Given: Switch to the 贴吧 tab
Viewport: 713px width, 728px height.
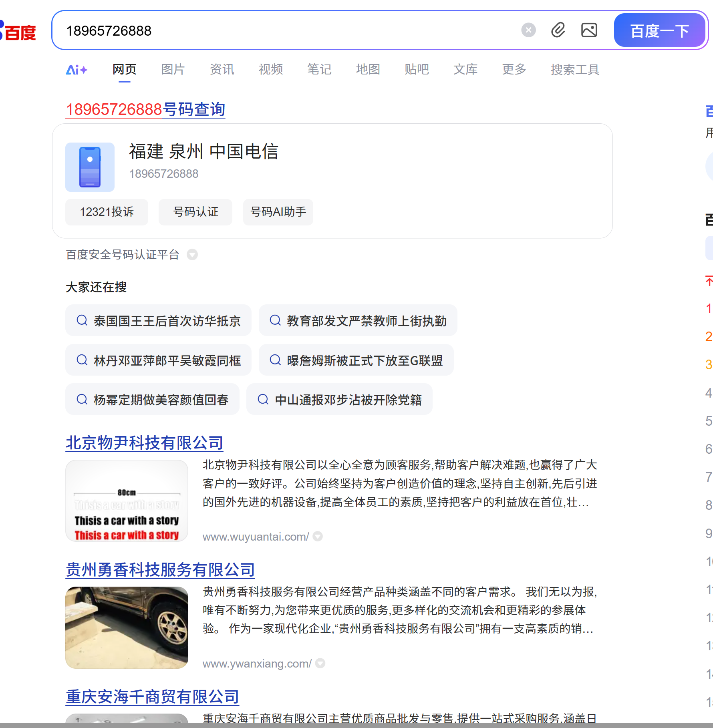Looking at the screenshot, I should click(x=417, y=69).
